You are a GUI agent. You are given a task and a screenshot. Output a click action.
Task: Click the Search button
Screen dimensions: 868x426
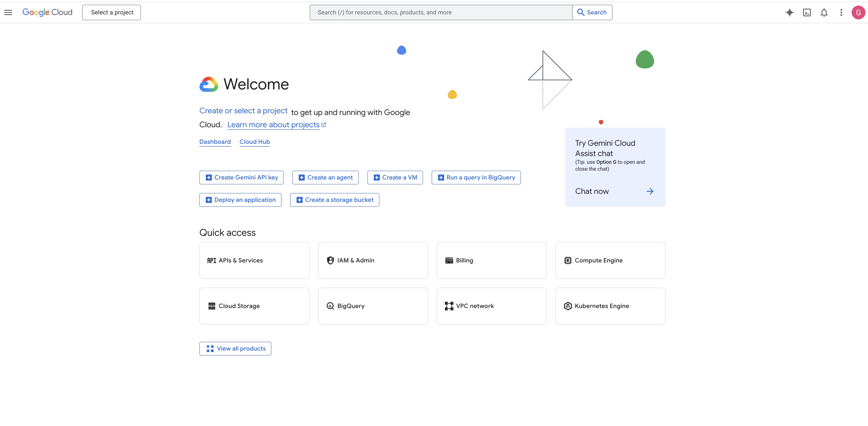[x=592, y=12]
